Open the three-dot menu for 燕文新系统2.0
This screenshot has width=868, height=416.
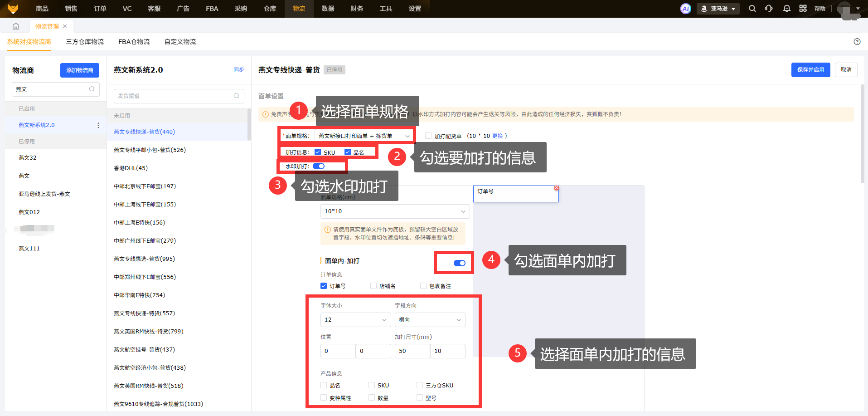98,125
